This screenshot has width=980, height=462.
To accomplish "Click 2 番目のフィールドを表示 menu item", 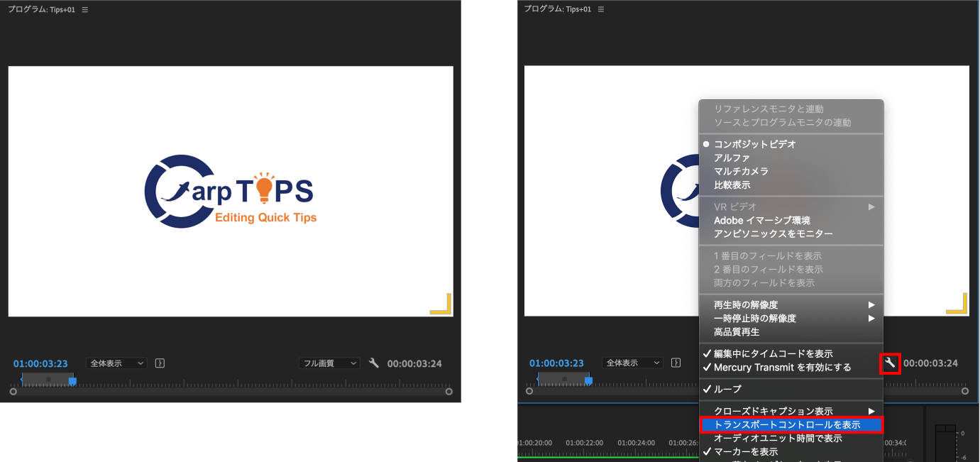I will [791, 269].
